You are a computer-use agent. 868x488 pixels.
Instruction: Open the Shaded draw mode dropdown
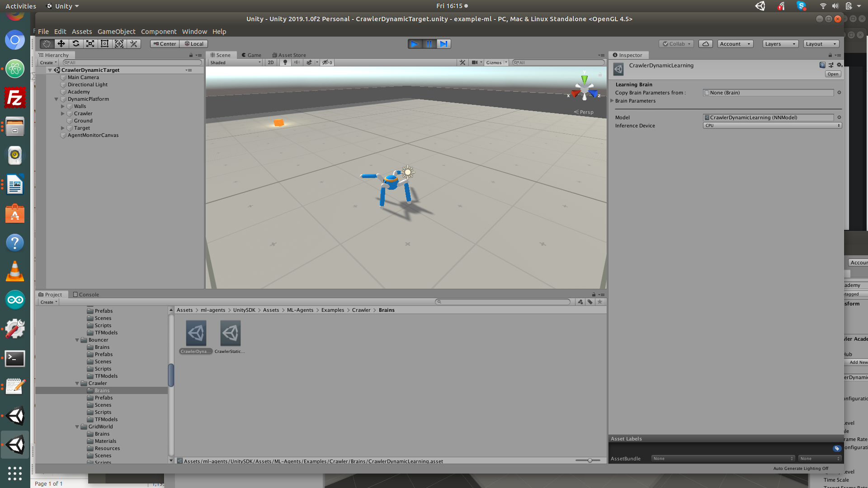pyautogui.click(x=235, y=62)
